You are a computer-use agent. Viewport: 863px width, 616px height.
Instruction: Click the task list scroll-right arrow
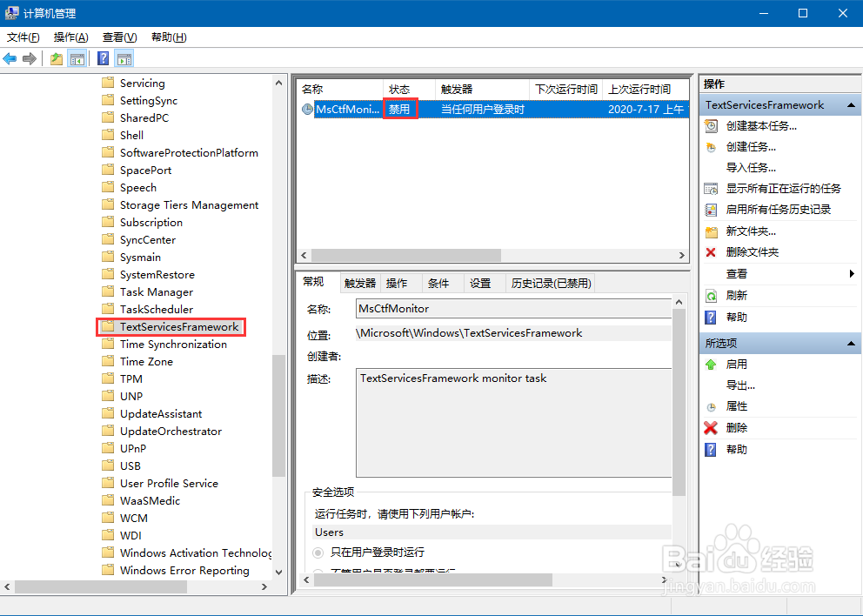682,256
